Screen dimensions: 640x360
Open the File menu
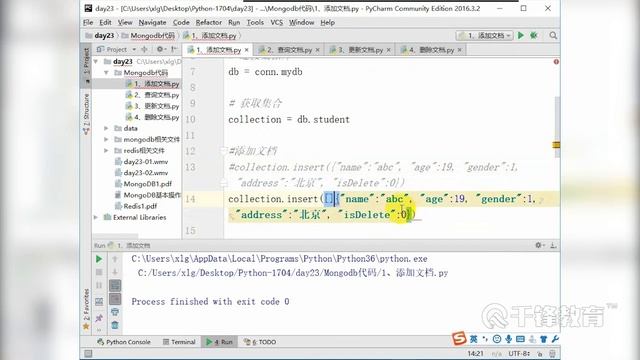[88, 22]
